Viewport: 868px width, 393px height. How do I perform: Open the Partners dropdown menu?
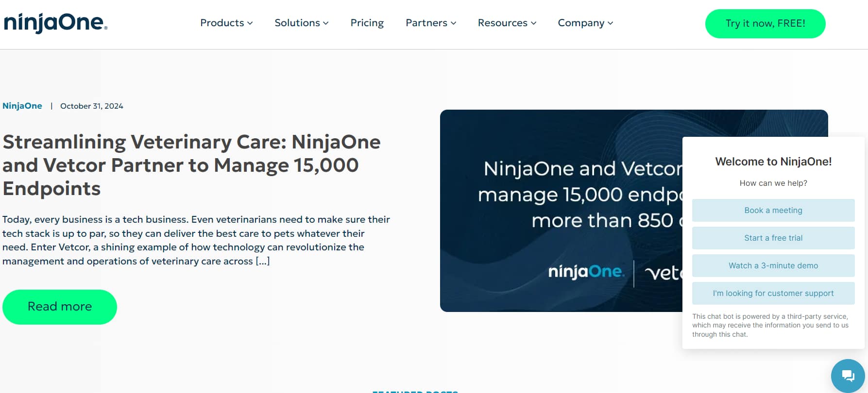point(430,23)
